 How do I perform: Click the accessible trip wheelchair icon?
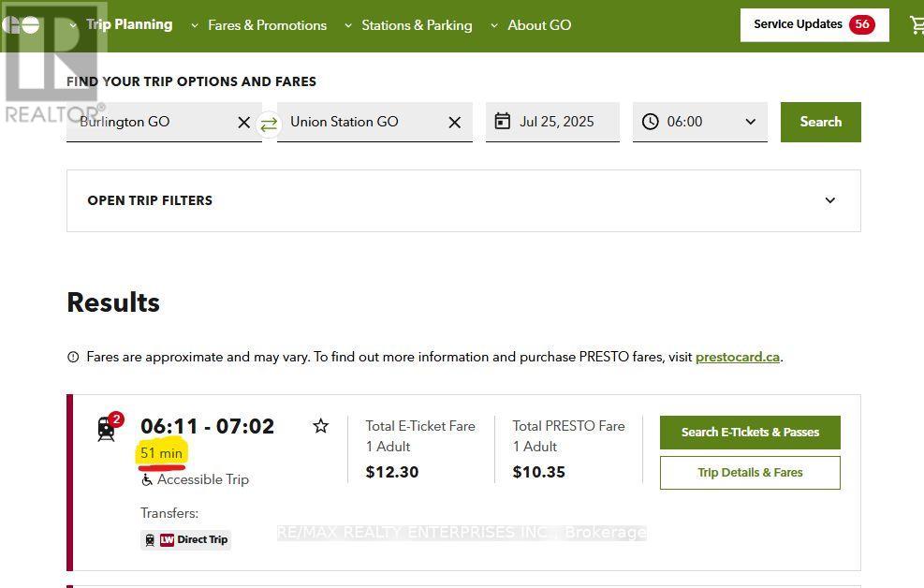click(147, 480)
